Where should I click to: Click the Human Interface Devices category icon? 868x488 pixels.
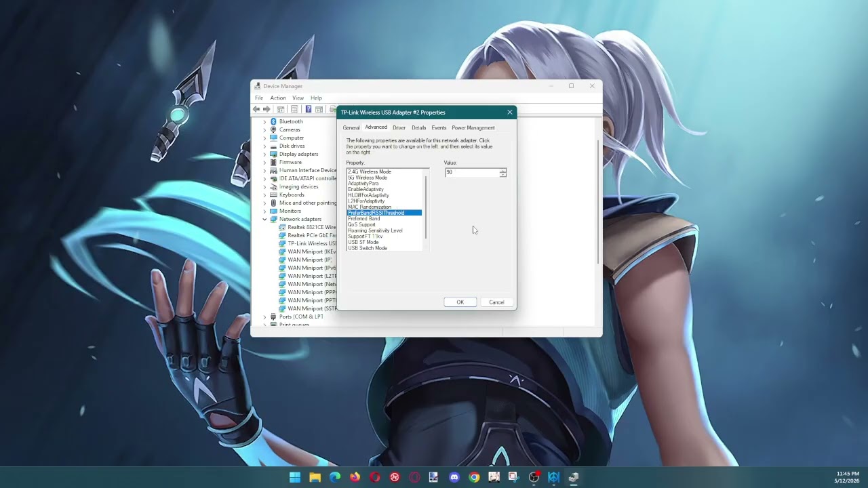click(273, 170)
